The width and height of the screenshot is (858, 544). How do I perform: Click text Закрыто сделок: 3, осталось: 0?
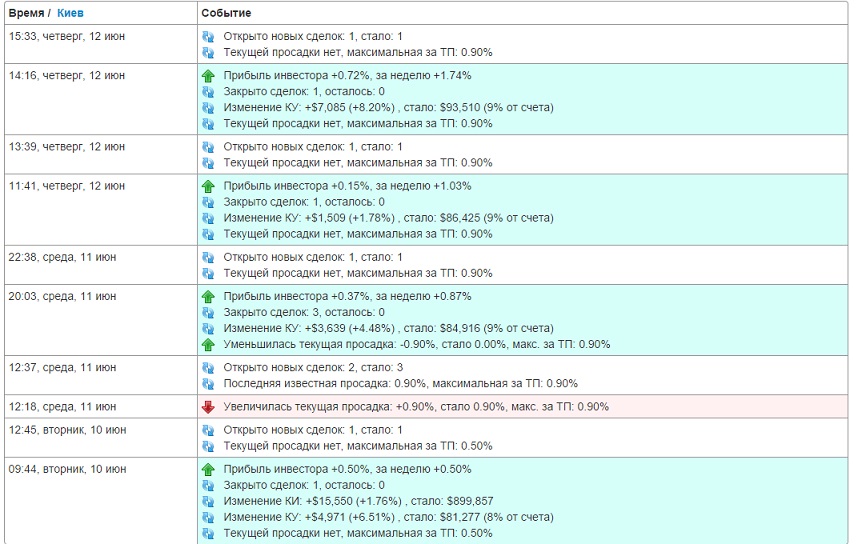[x=304, y=312]
